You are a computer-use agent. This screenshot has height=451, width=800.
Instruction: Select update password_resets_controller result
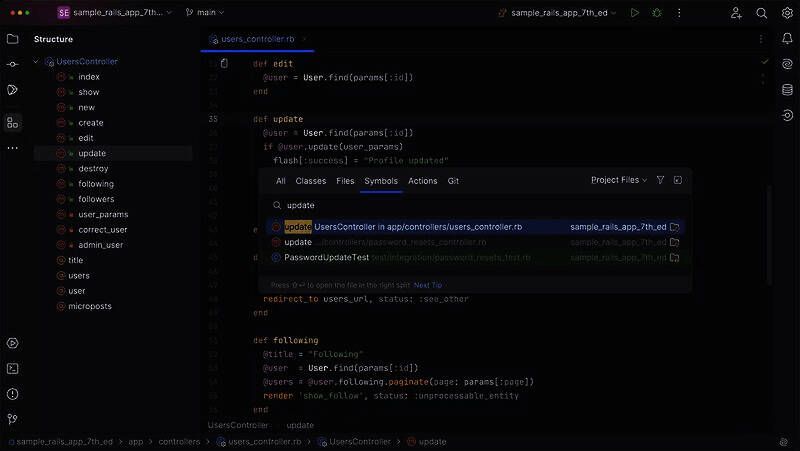pos(474,242)
